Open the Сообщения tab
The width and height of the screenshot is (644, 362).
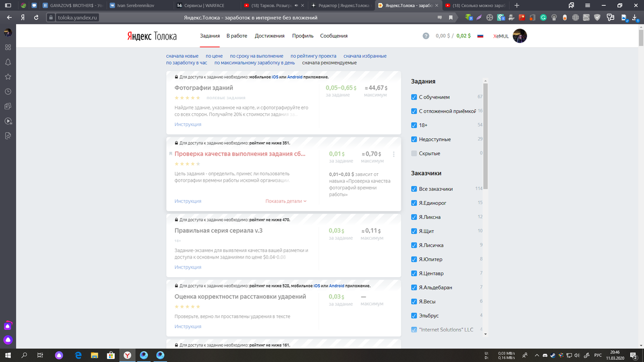point(334,36)
